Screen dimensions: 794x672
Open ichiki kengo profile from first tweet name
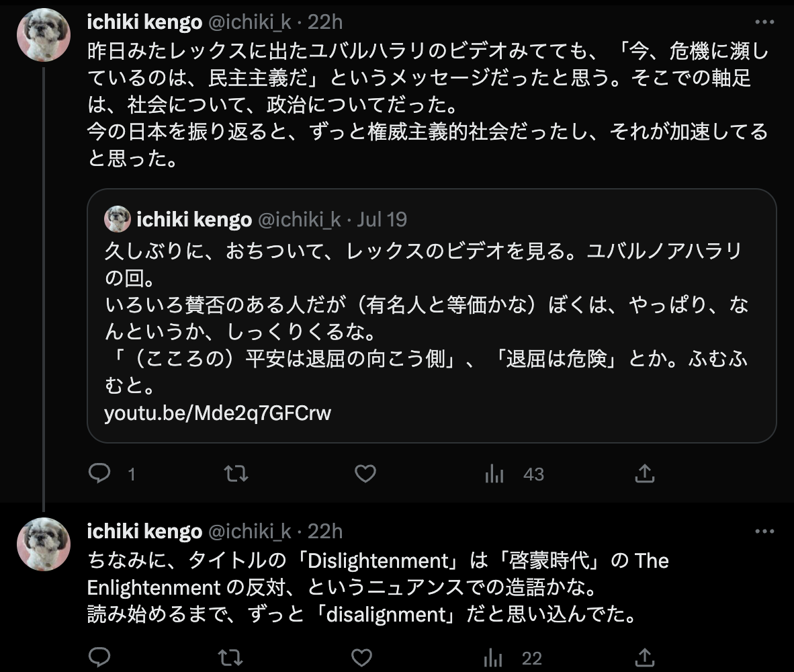144,22
